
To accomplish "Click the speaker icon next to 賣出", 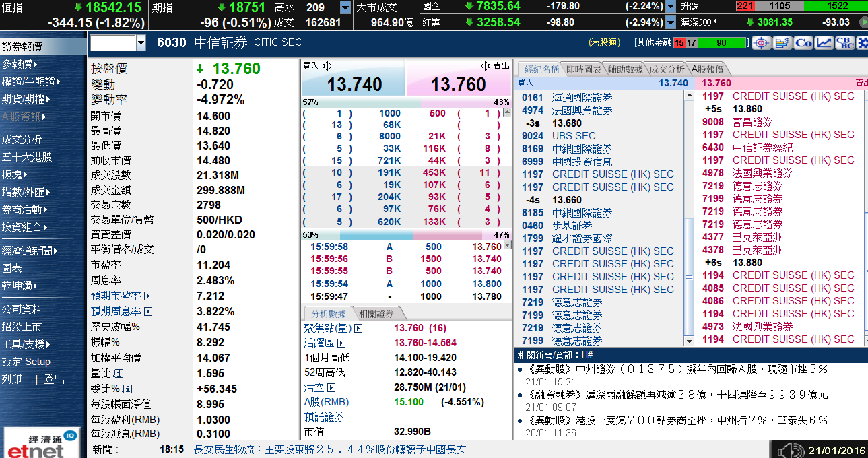I will (486, 66).
